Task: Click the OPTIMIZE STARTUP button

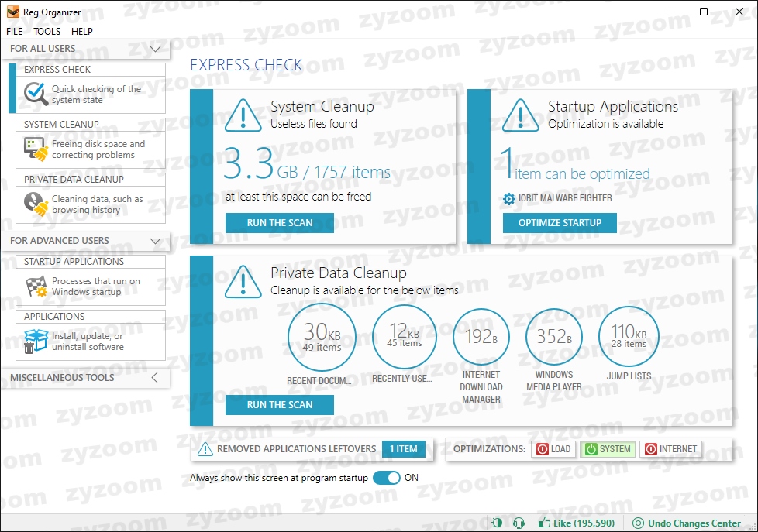Action: point(560,223)
